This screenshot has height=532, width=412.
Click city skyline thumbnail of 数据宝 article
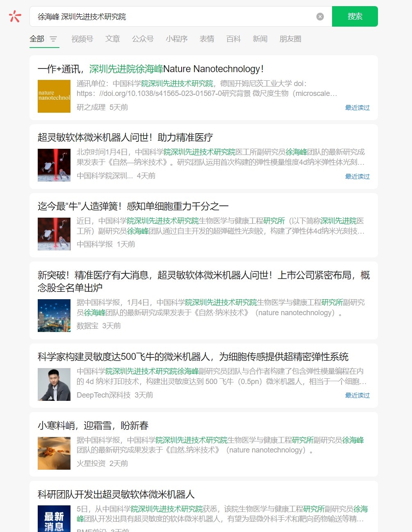54,315
